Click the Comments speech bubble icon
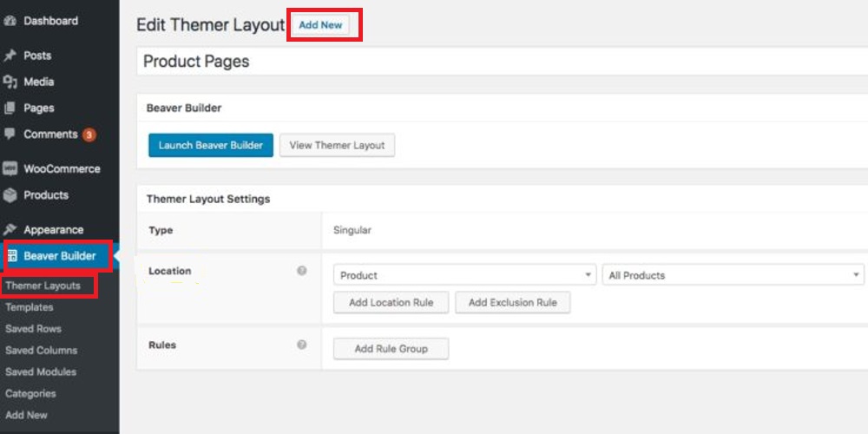868x434 pixels. click(x=10, y=134)
